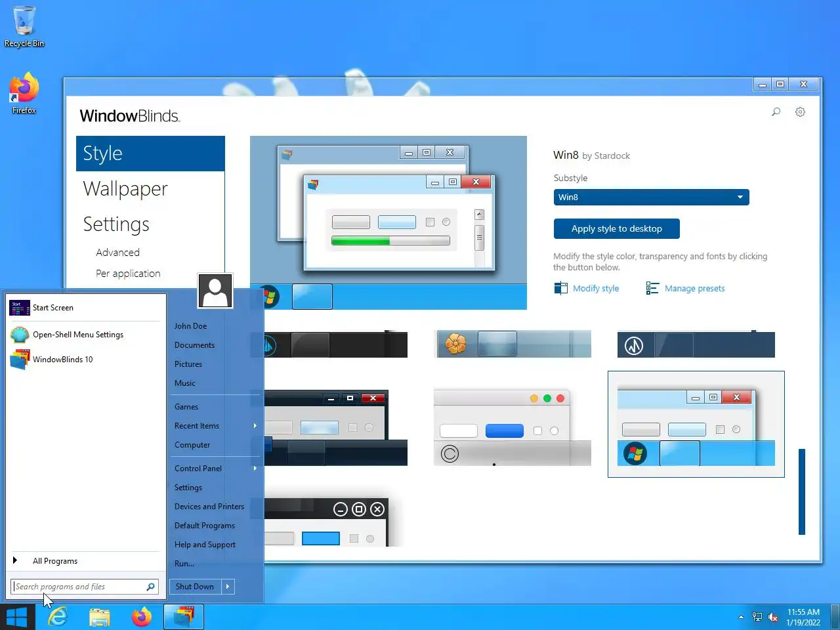Open the Advanced settings sub-item
The width and height of the screenshot is (840, 630).
(x=117, y=253)
